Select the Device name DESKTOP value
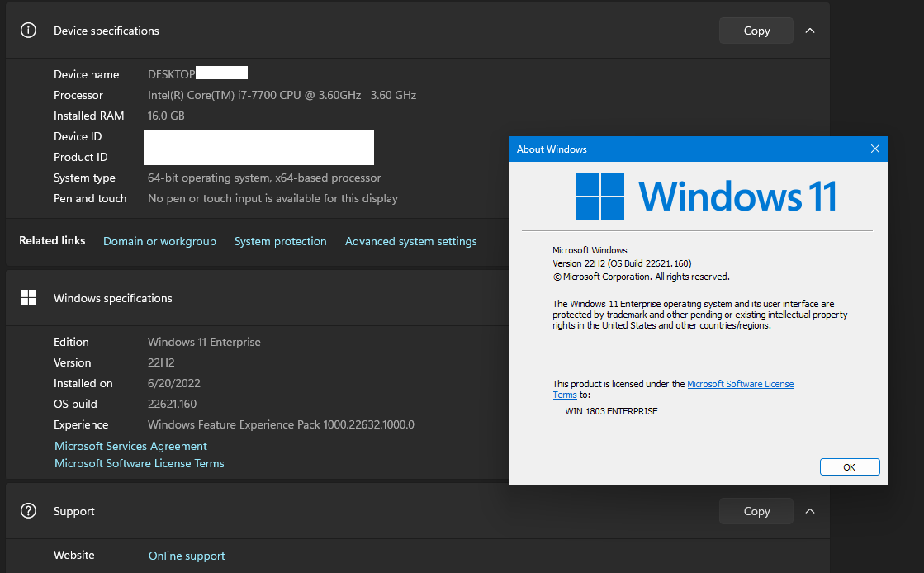This screenshot has height=573, width=924. 171,74
